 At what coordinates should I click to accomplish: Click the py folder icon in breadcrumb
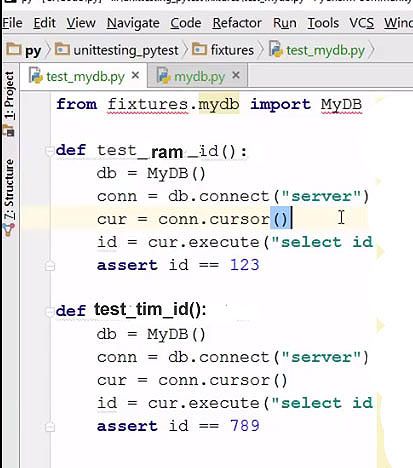(14, 49)
